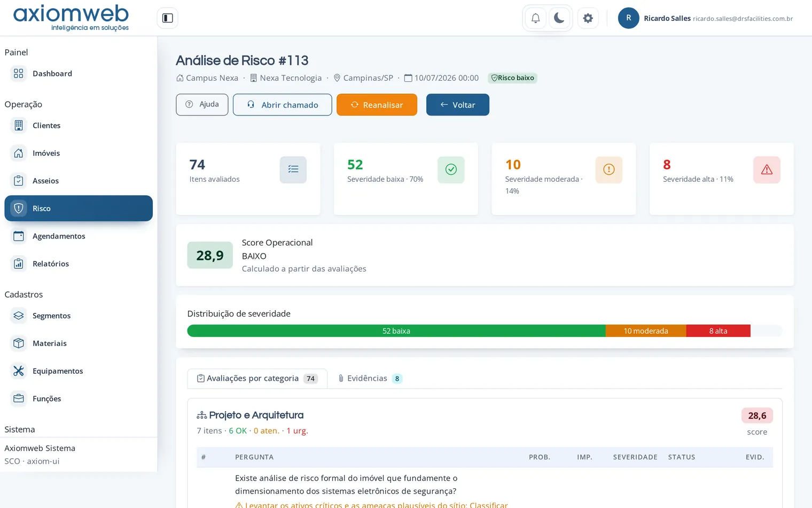This screenshot has height=508, width=812.
Task: Navigate to Asseios
Action: pos(79,181)
